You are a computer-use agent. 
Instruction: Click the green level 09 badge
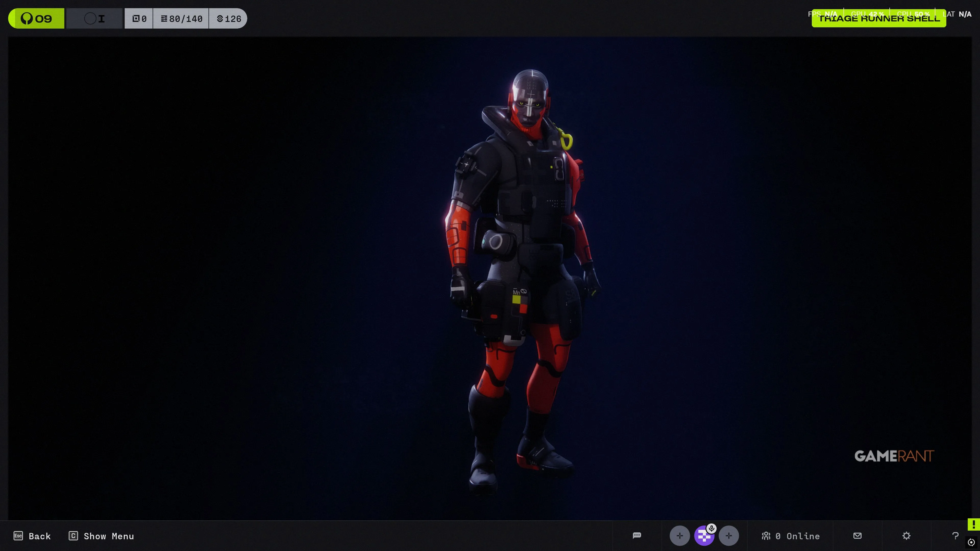click(x=36, y=18)
